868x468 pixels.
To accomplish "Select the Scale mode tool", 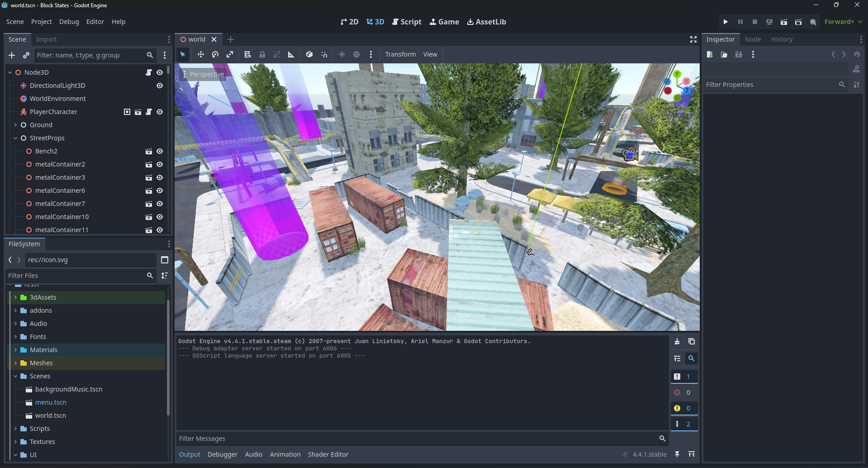I will click(x=230, y=54).
